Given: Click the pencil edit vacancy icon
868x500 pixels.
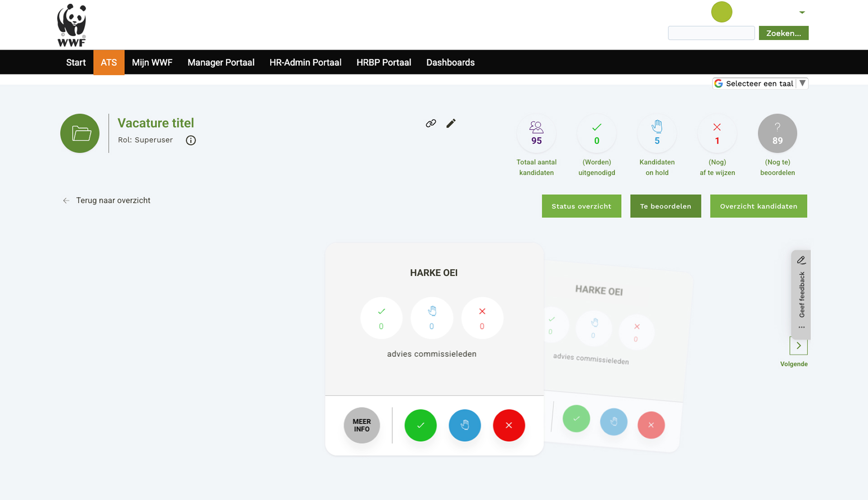Looking at the screenshot, I should click(x=451, y=123).
